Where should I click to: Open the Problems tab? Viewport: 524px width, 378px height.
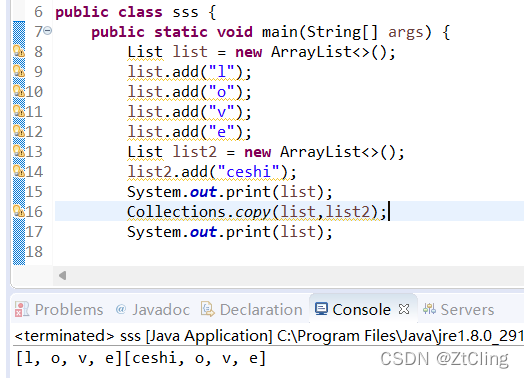point(59,309)
